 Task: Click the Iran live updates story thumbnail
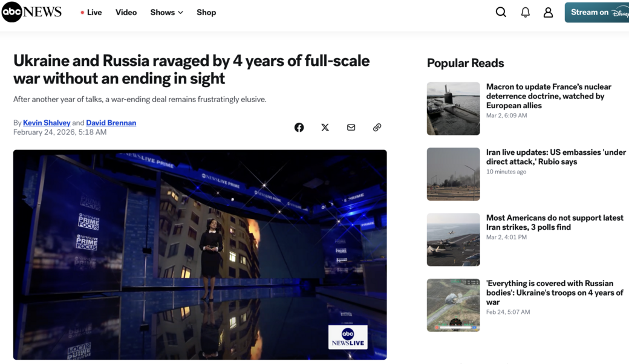click(x=453, y=174)
